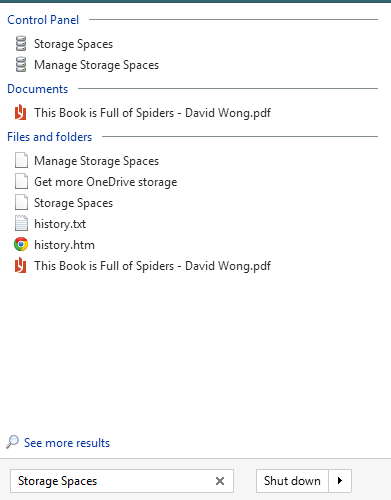Image resolution: width=391 pixels, height=500 pixels.
Task: Select the Control Panel category header
Action: coord(43,20)
